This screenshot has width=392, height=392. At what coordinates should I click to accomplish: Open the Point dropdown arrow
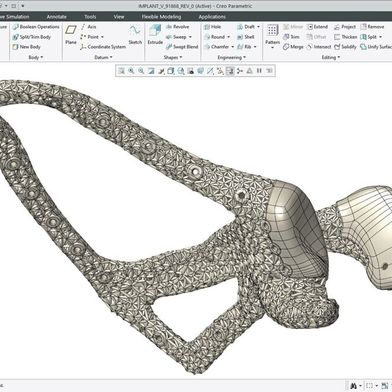coord(102,37)
